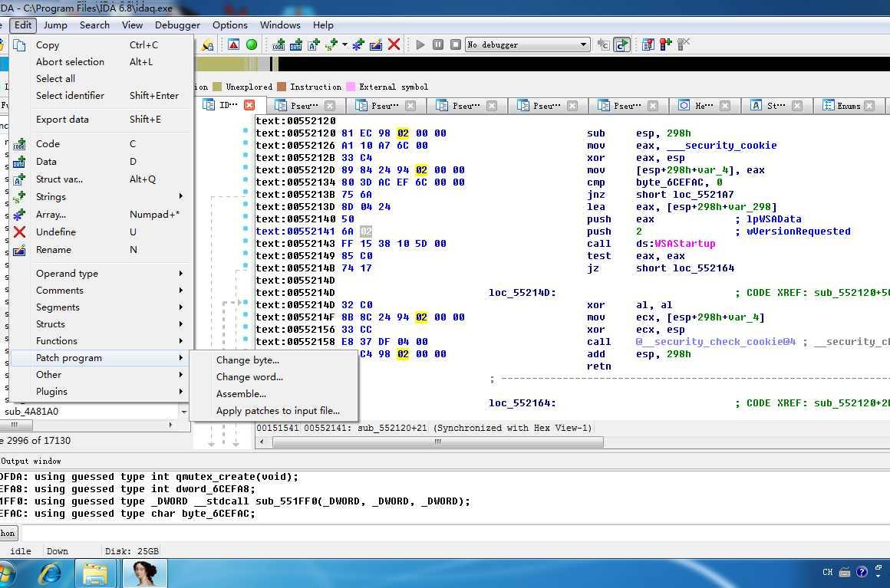Click the Instruction color legend swatch
The height and width of the screenshot is (588, 890).
click(282, 87)
